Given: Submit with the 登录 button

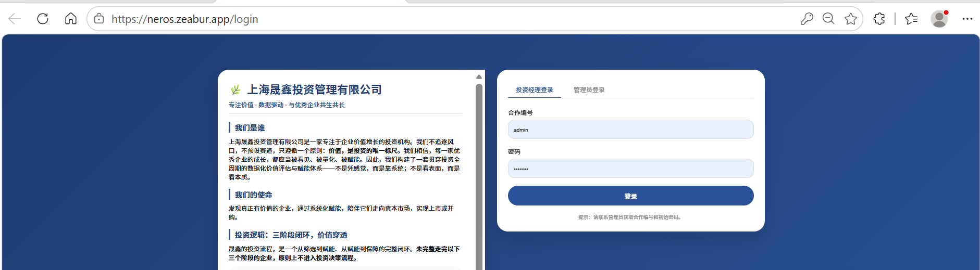Looking at the screenshot, I should [x=630, y=196].
